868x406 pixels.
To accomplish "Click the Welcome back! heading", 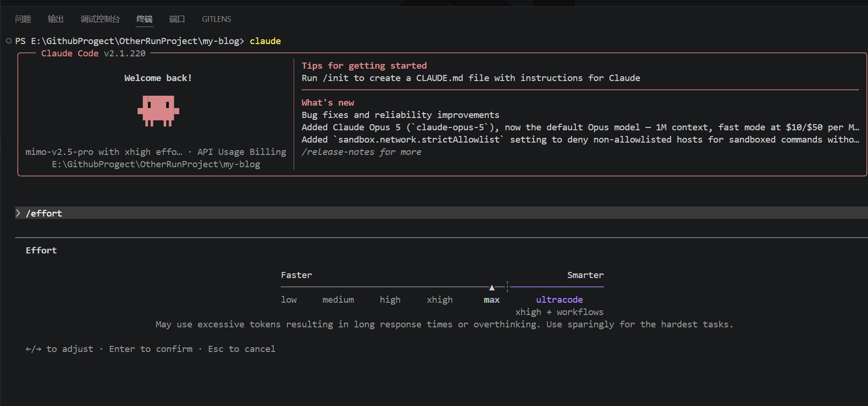I will coord(158,78).
